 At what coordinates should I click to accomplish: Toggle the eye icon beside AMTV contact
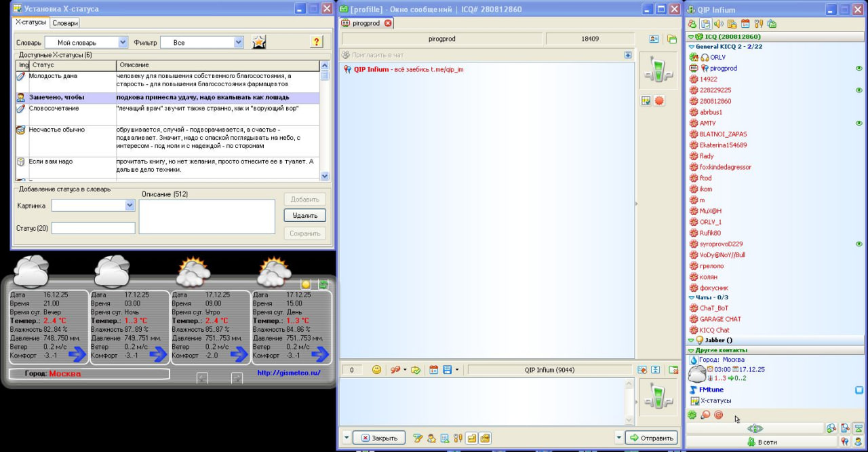tap(859, 124)
